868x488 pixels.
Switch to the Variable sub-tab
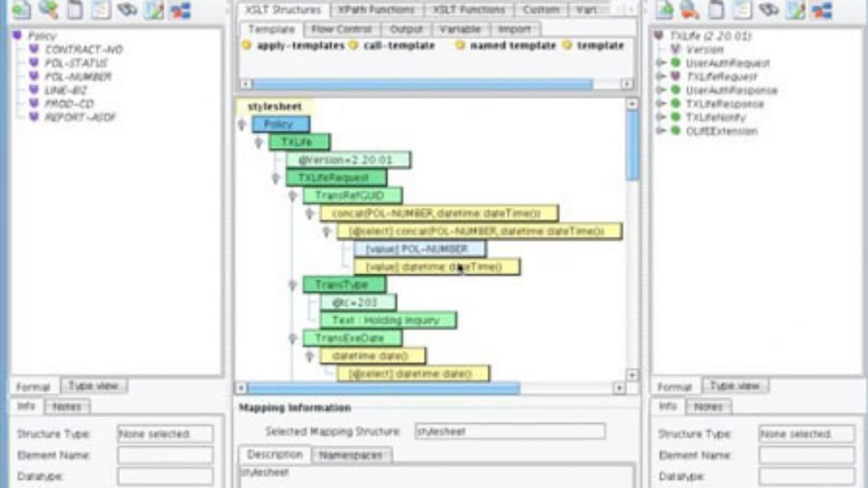(460, 30)
